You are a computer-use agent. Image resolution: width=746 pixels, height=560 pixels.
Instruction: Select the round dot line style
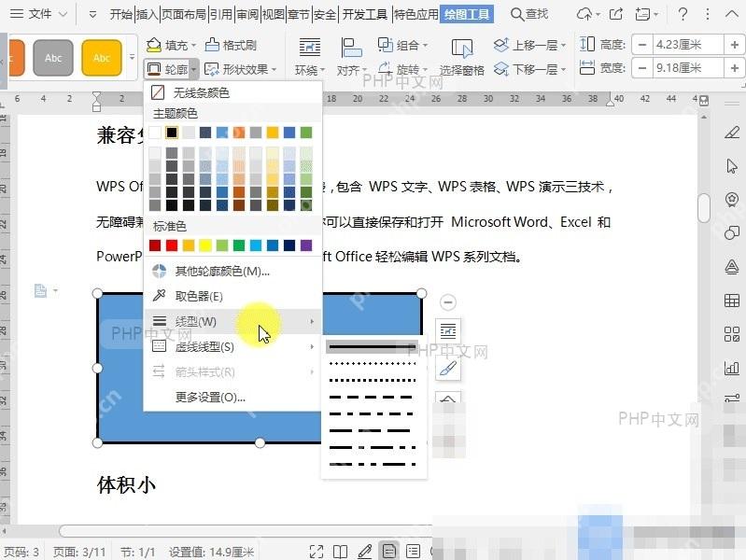372,363
